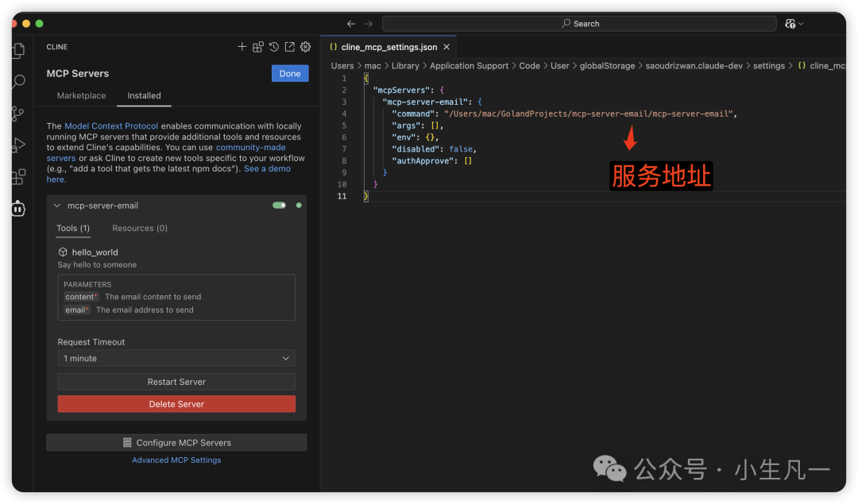Click the Done button
Viewport: 858px width, 504px height.
(290, 73)
